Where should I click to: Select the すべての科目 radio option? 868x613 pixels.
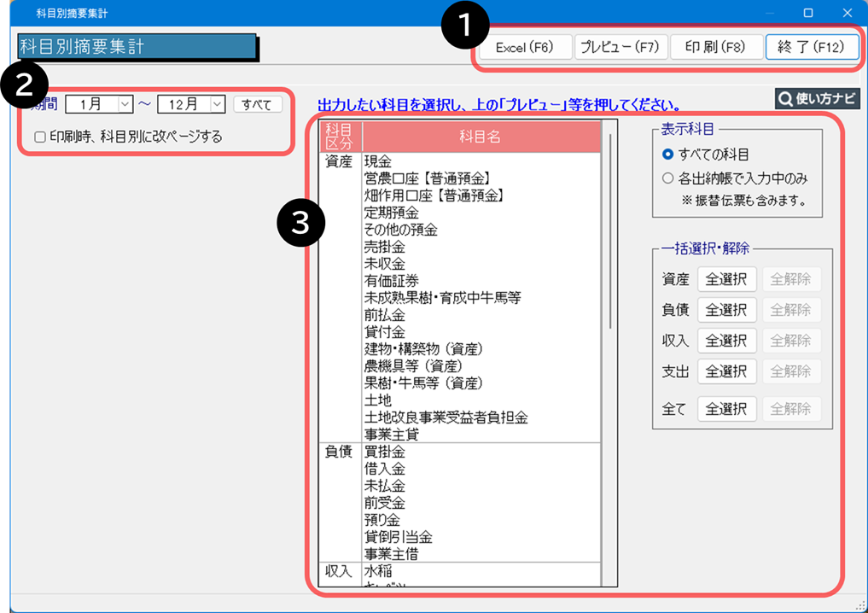668,155
